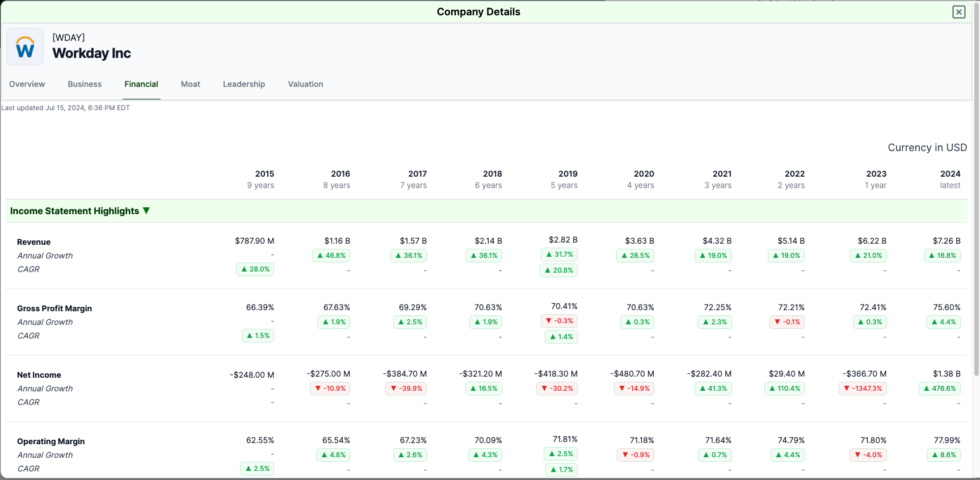
Task: Click the 2015 Revenue value $787.90 M
Action: pyautogui.click(x=254, y=241)
